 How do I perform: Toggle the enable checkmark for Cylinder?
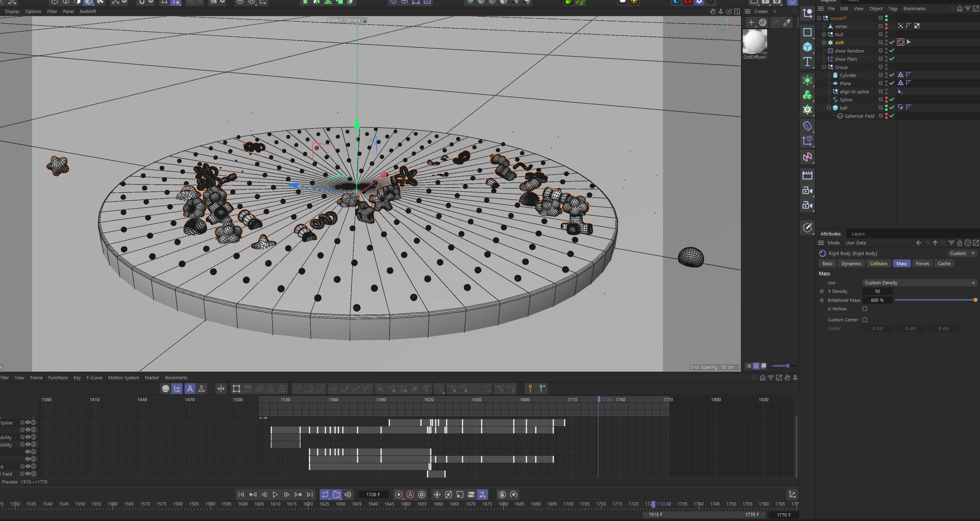[x=892, y=75]
